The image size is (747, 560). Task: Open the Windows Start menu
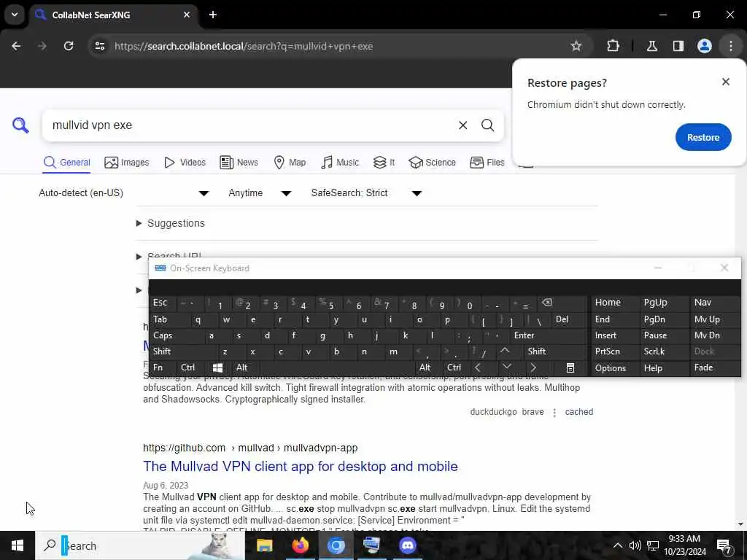click(18, 545)
